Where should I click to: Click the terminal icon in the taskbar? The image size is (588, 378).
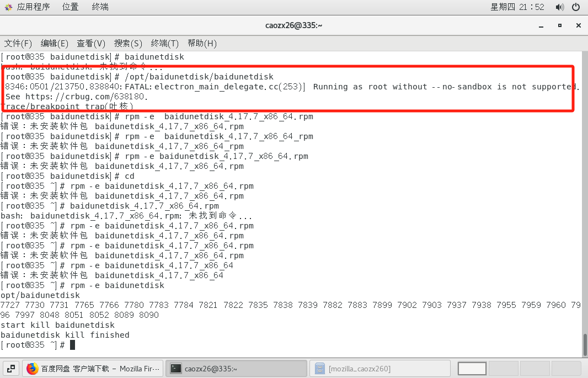(176, 369)
